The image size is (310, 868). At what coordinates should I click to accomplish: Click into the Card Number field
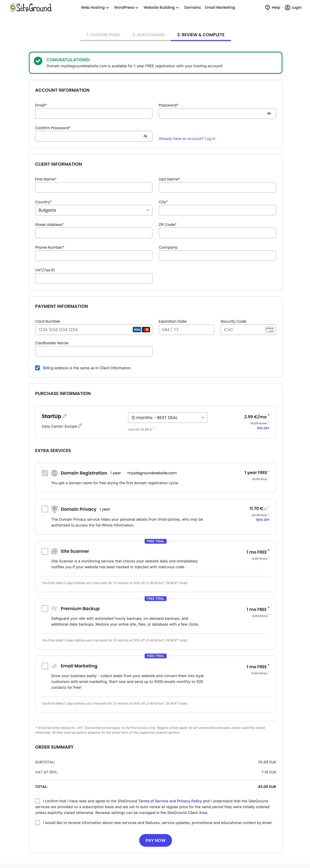click(x=94, y=329)
